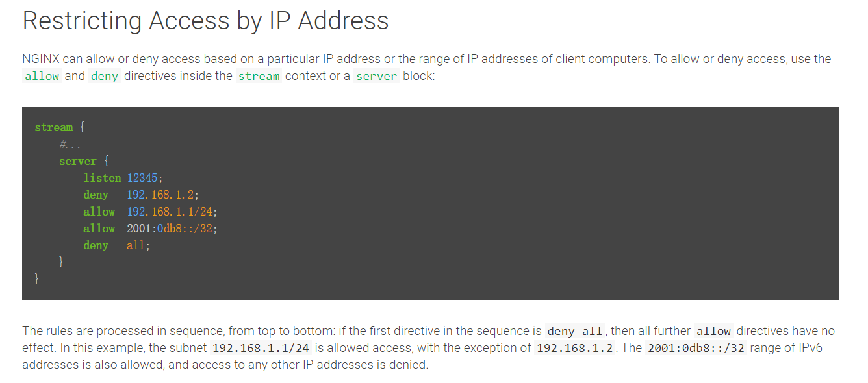
Task: Click the final closing brace of code block
Action: click(x=37, y=279)
